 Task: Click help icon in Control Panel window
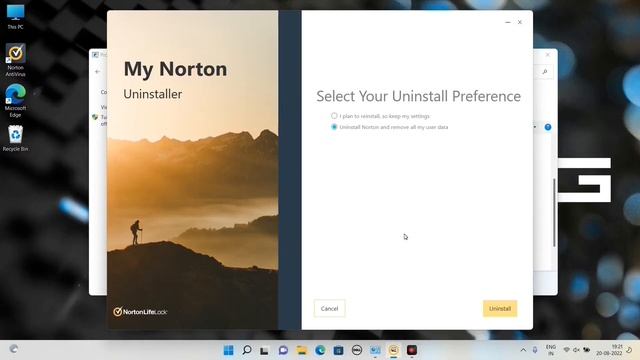tap(548, 127)
